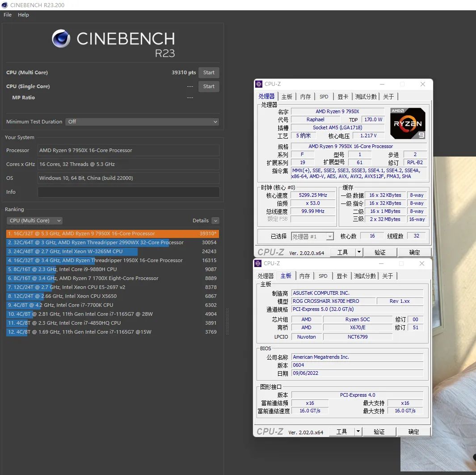Expand the Details dropdown arrow in Ranking
This screenshot has width=476, height=475.
pyautogui.click(x=215, y=221)
